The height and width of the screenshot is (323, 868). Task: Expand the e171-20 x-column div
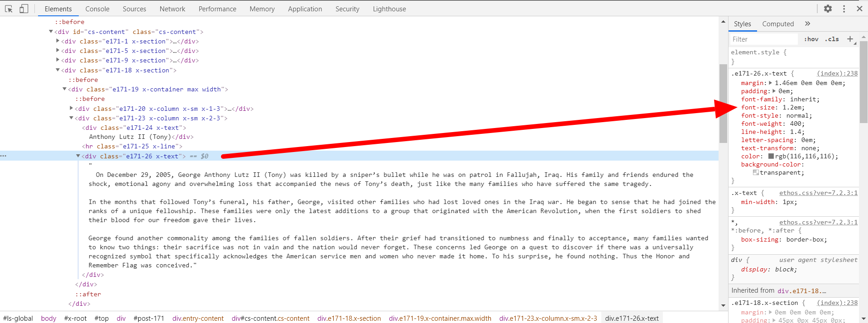[x=71, y=108]
